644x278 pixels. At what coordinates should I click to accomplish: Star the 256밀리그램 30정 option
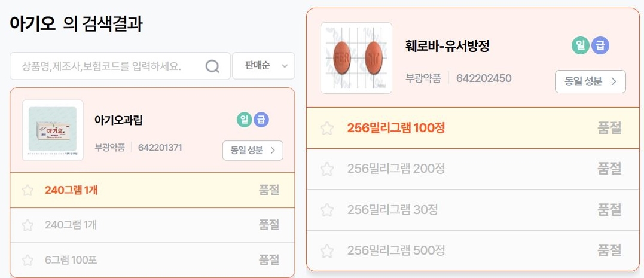tap(327, 210)
